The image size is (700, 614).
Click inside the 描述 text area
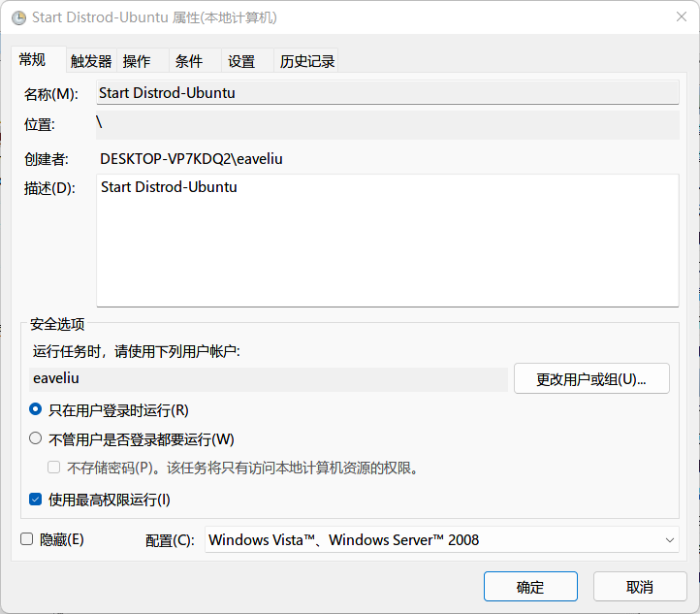[x=388, y=241]
